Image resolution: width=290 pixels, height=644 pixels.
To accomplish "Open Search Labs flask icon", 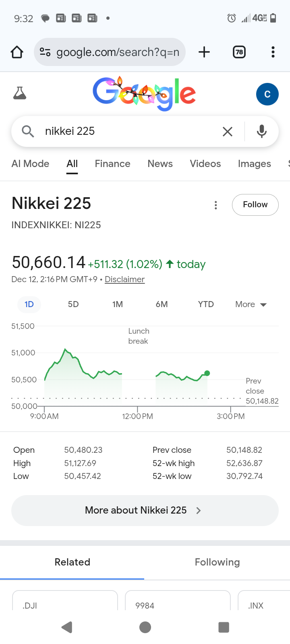I will tap(20, 93).
